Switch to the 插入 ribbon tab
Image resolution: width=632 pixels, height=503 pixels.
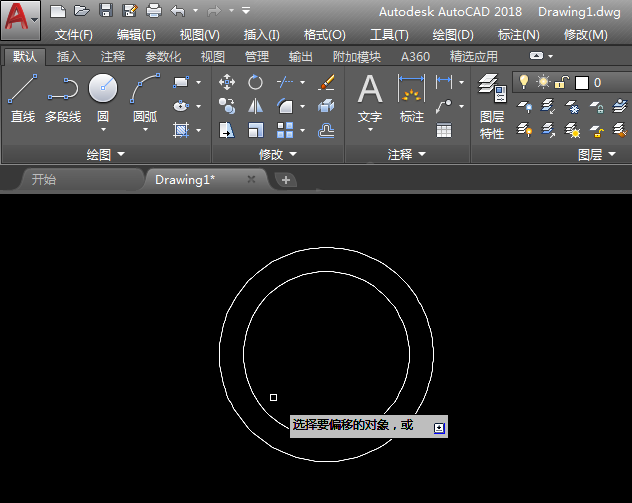point(69,57)
